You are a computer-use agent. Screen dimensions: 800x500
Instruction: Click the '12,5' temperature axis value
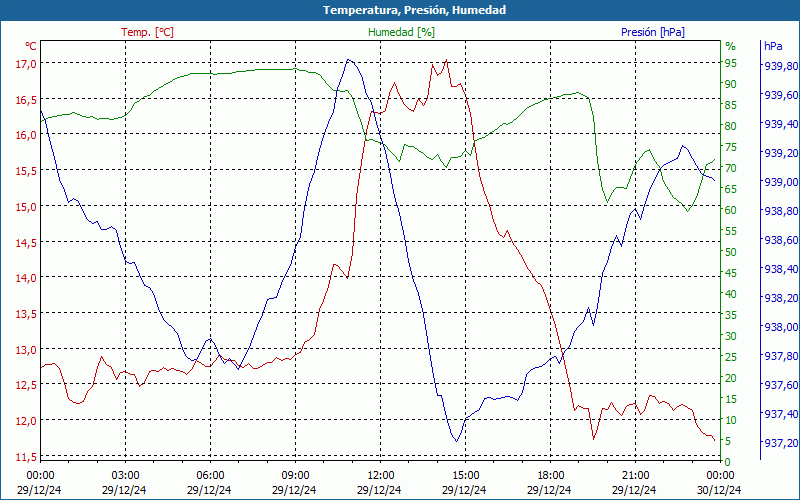26,385
